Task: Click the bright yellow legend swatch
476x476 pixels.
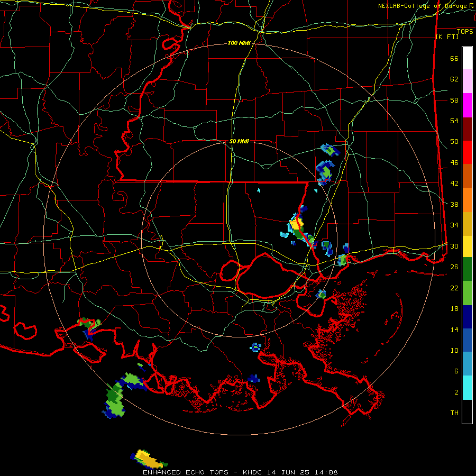Action: [x=467, y=246]
